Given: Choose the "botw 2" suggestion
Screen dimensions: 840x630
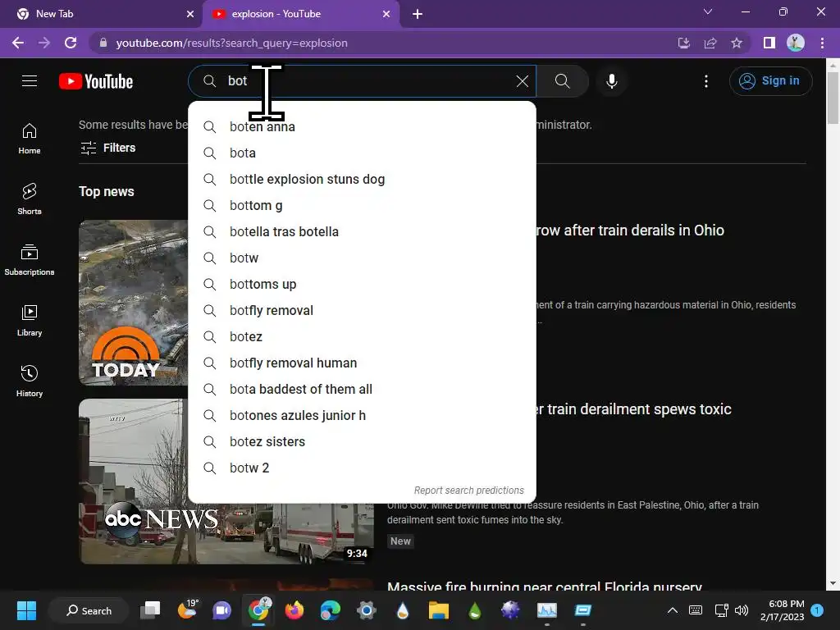Looking at the screenshot, I should click(x=362, y=468).
